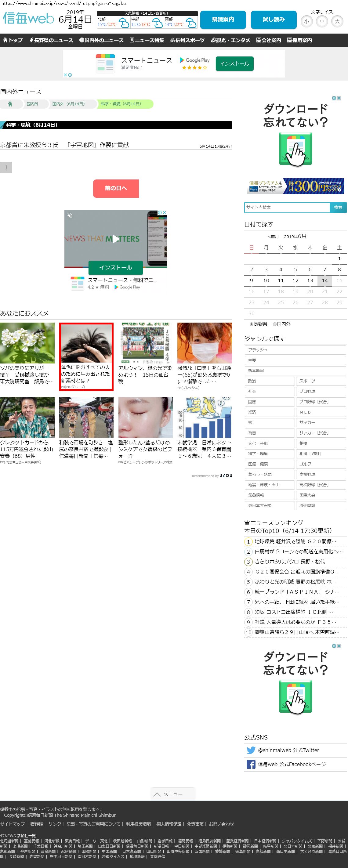Open 信州スポーツ menu
348x868 pixels.
click(187, 40)
